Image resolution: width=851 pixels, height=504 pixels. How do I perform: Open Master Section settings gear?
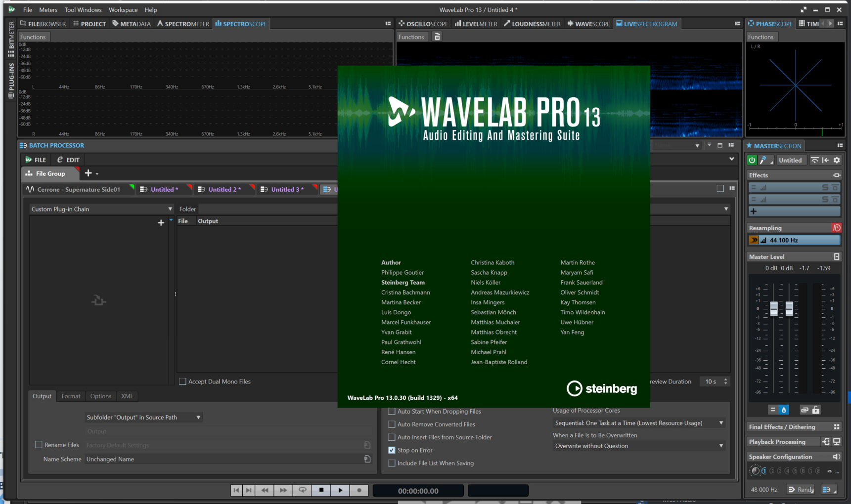(x=837, y=160)
